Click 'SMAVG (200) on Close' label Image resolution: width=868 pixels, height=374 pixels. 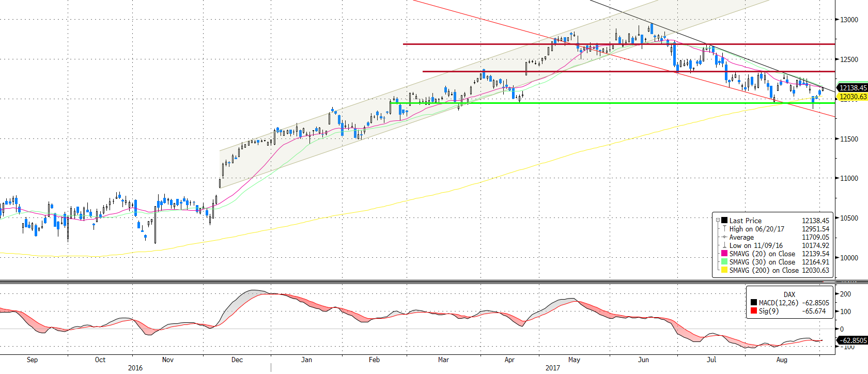(764, 270)
